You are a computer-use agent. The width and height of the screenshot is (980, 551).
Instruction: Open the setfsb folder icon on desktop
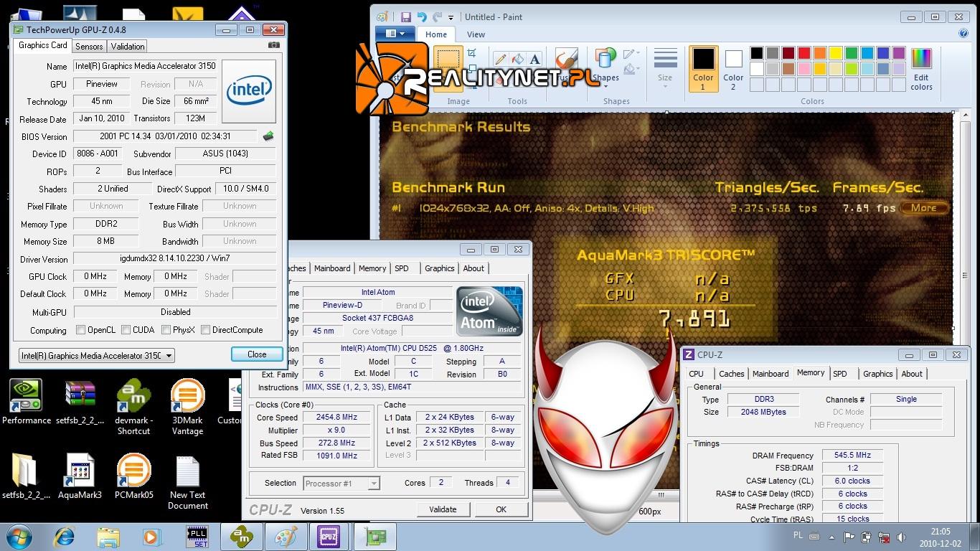pyautogui.click(x=26, y=476)
